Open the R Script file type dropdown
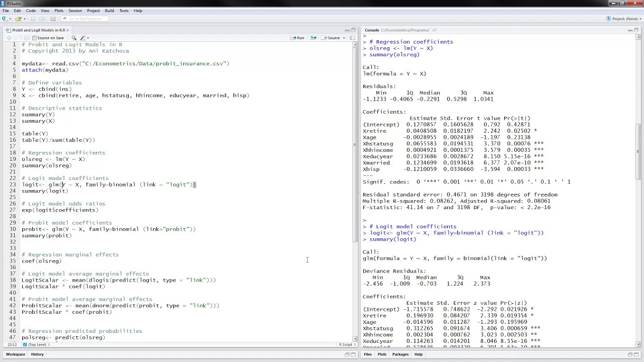The width and height of the screenshot is (644, 362). coord(347,344)
